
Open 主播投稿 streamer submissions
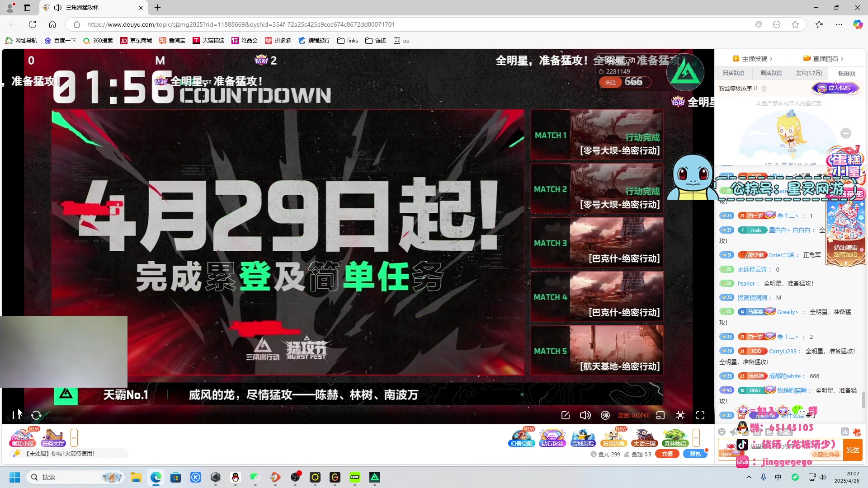click(753, 59)
